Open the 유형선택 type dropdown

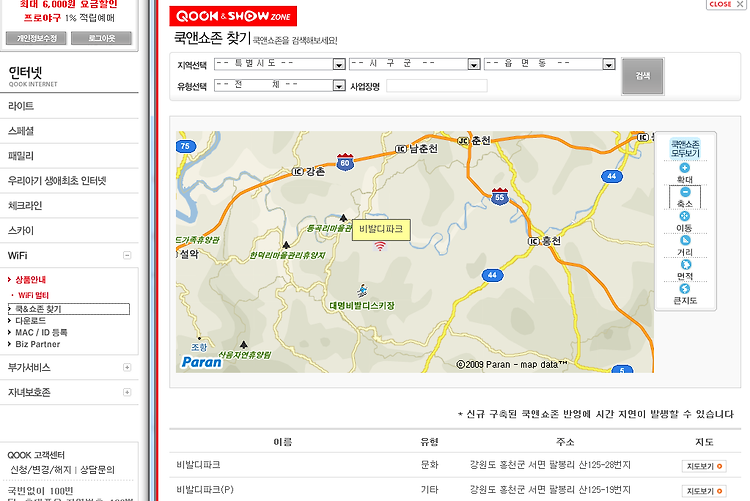(280, 85)
